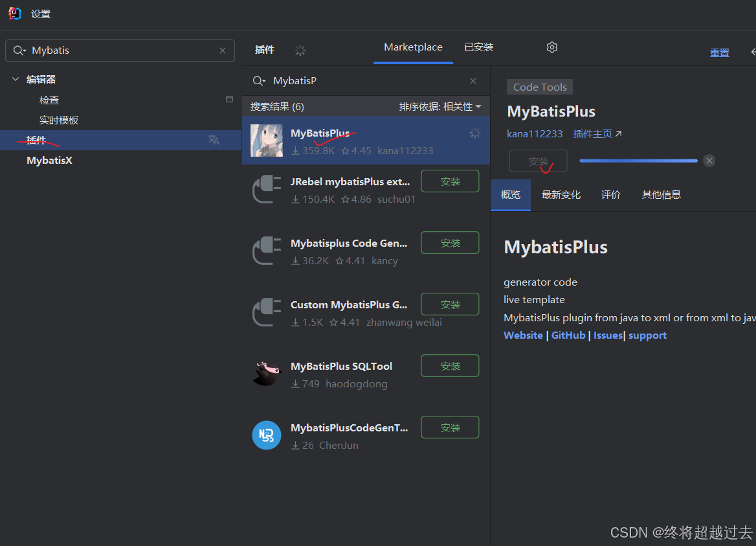
Task: Click the 重置 reset link
Action: pyautogui.click(x=719, y=52)
